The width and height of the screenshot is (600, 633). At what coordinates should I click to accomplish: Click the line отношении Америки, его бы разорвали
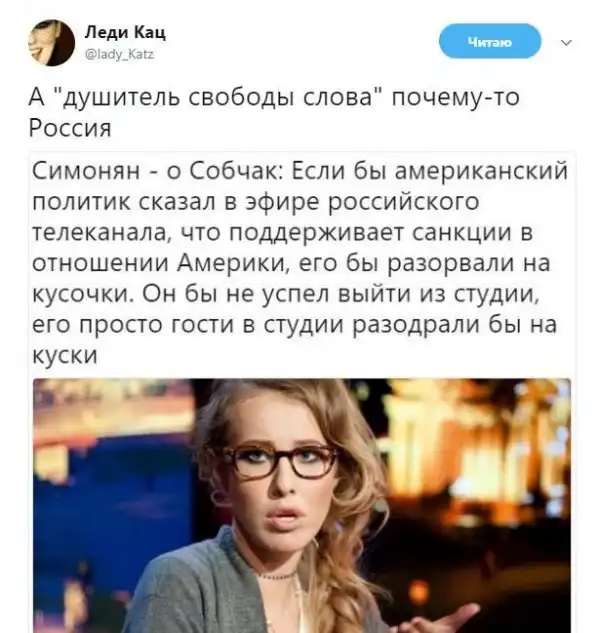point(291,264)
